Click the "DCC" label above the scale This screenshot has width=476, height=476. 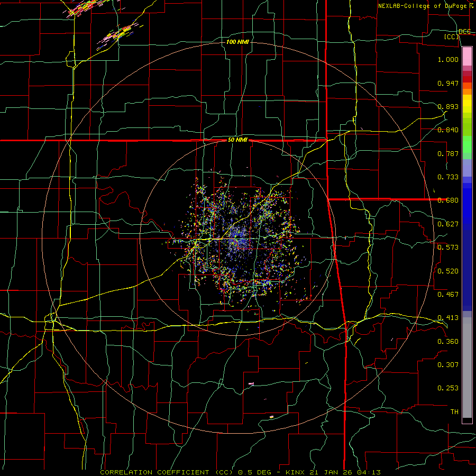465,31
